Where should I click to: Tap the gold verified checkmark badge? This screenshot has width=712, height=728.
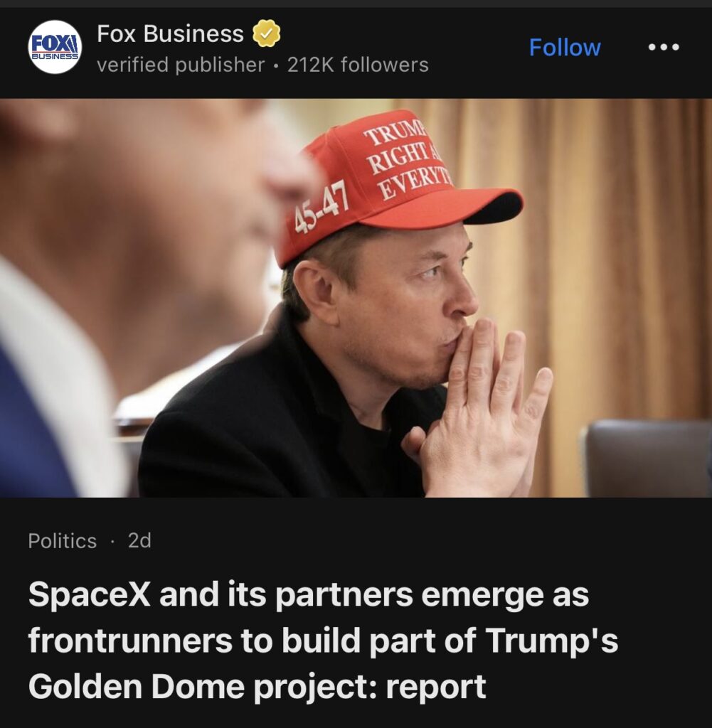[x=266, y=33]
